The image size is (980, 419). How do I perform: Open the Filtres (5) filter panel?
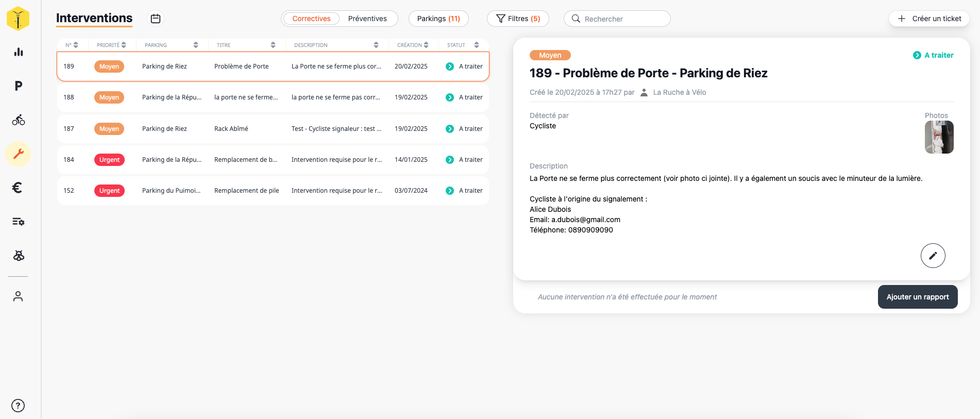tap(518, 19)
